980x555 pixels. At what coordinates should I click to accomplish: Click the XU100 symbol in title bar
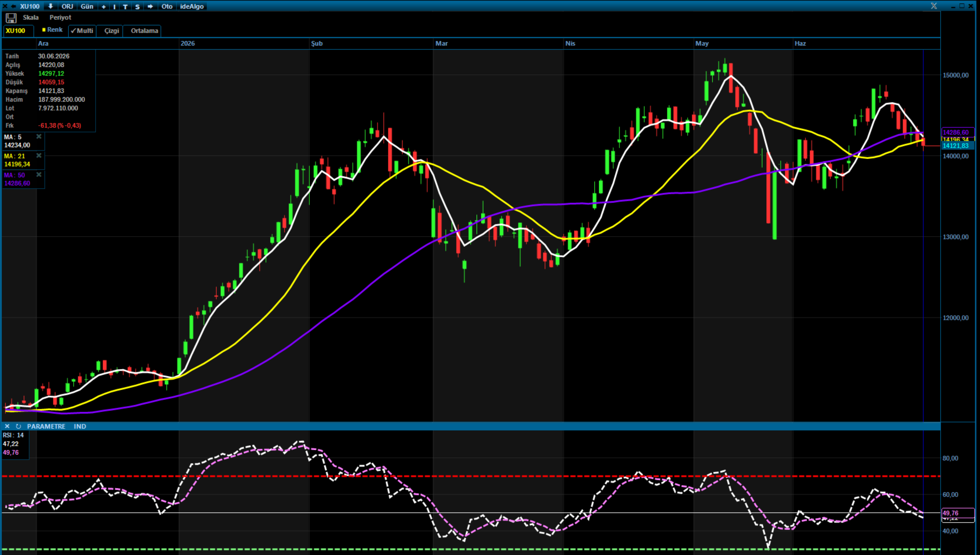coord(30,7)
